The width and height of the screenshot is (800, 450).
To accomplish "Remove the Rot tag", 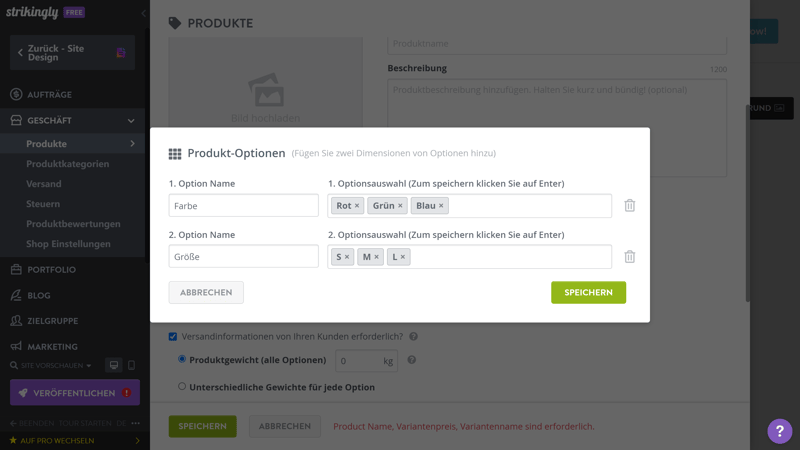I will coord(357,206).
